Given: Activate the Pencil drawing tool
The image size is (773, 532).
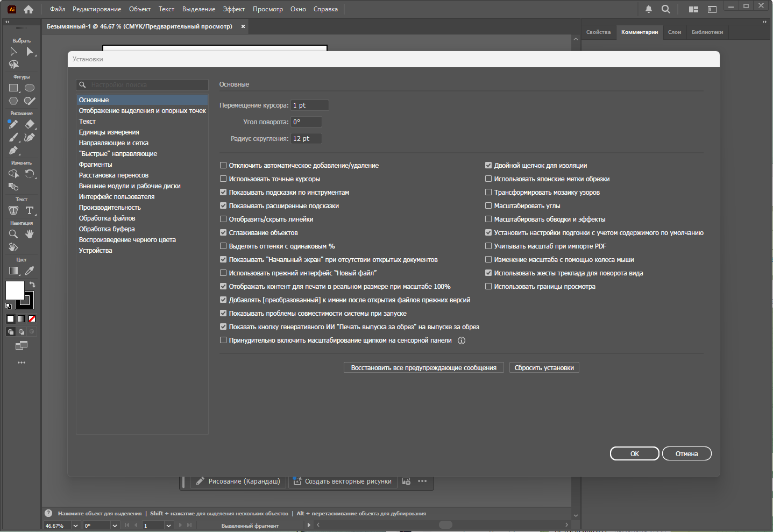Looking at the screenshot, I should pos(13,124).
